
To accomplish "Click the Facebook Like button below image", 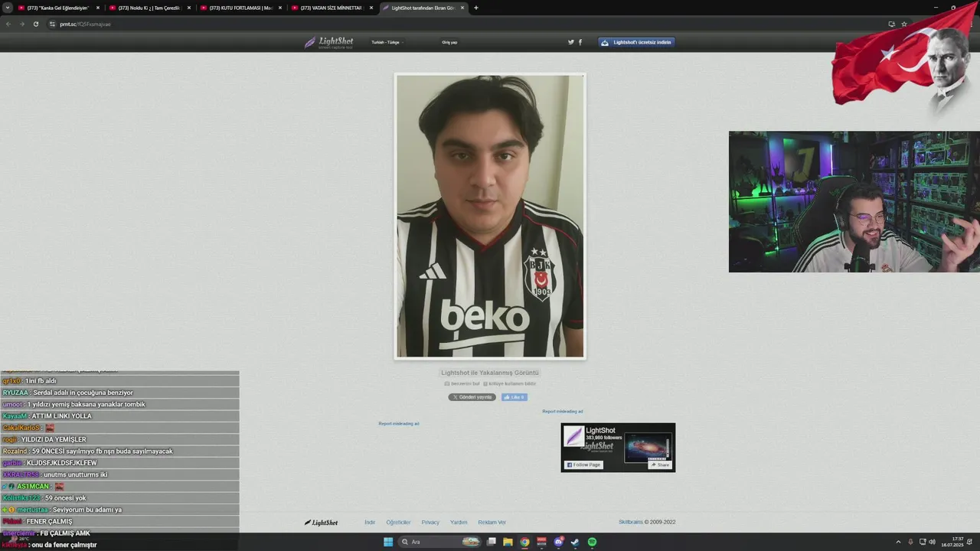I will tap(514, 397).
